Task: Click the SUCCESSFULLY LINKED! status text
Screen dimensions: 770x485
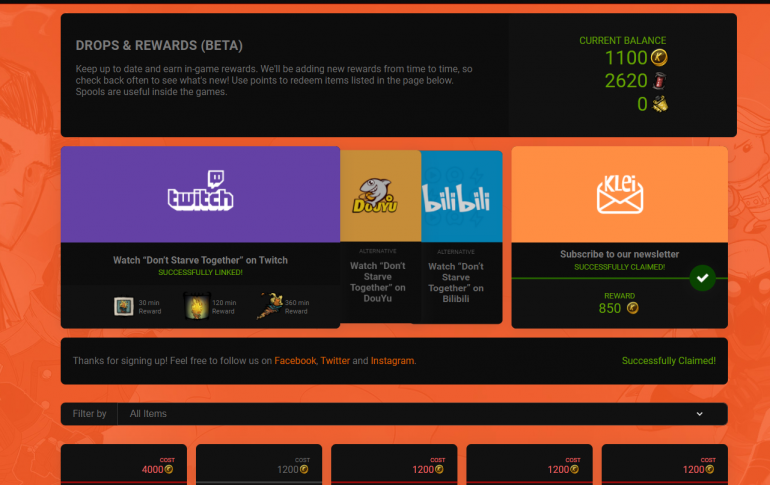Action: [x=200, y=272]
